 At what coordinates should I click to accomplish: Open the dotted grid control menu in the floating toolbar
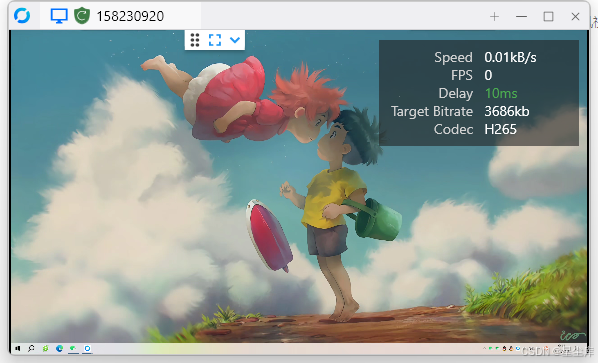click(x=195, y=40)
